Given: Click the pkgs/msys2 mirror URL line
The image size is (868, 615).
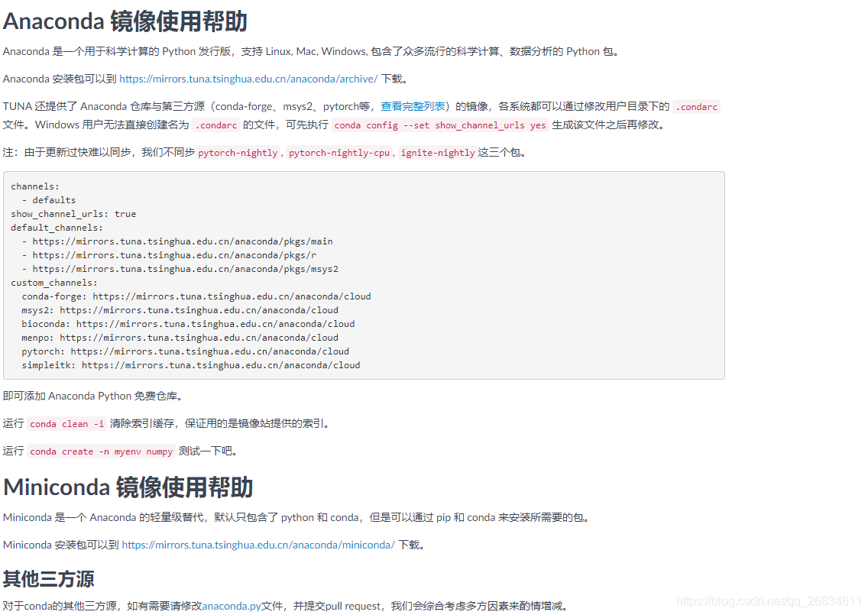Looking at the screenshot, I should point(180,269).
